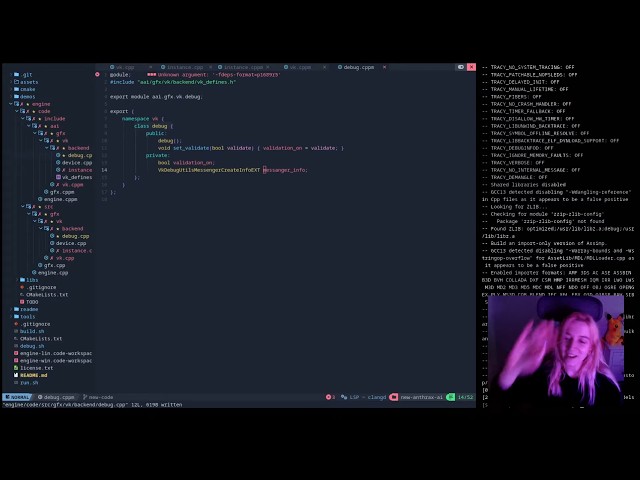Open debug.sh in the file tree

pos(29,346)
